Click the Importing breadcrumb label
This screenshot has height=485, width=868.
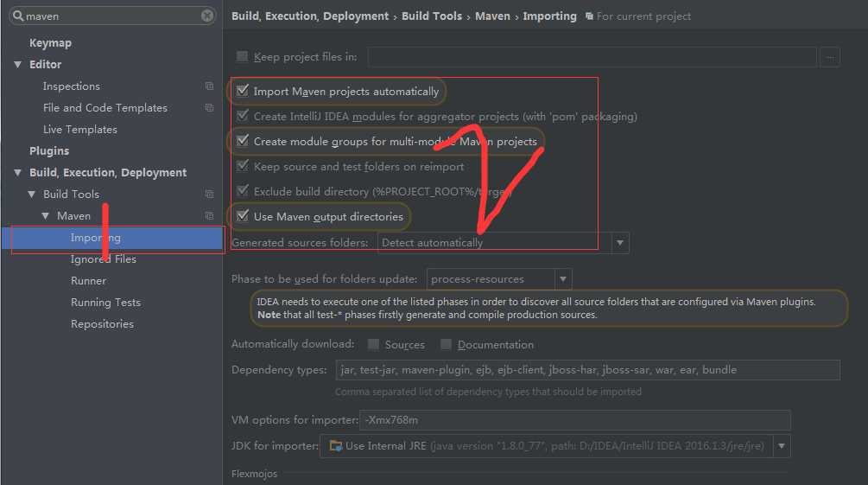[x=549, y=16]
